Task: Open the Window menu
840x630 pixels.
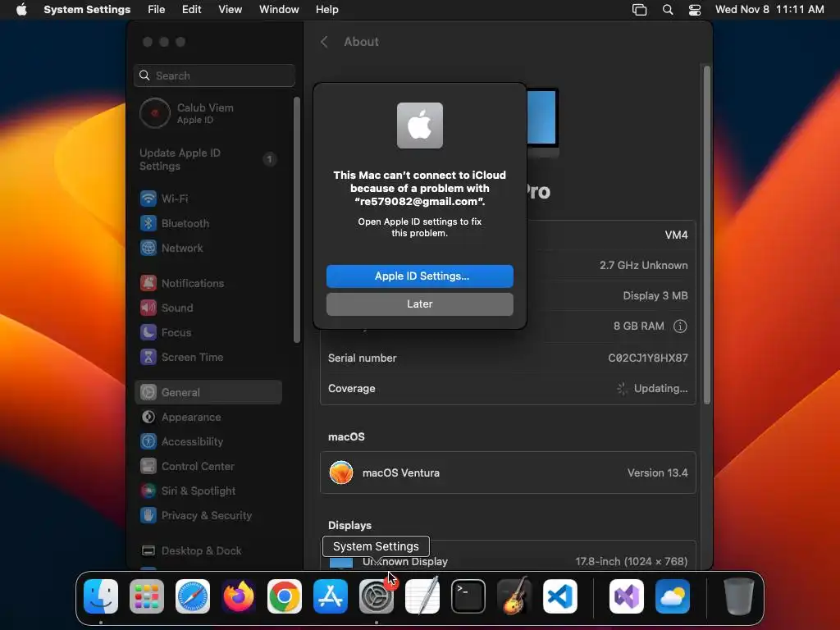Action: (279, 10)
